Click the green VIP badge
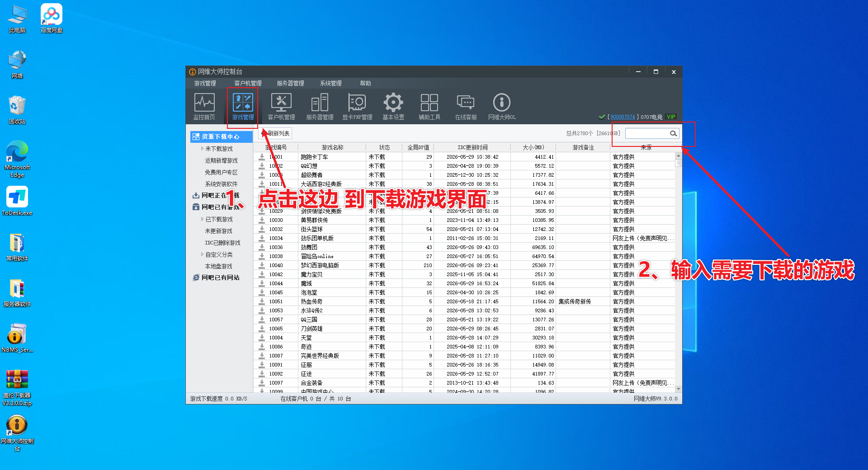Image resolution: width=868 pixels, height=470 pixels. (x=671, y=117)
